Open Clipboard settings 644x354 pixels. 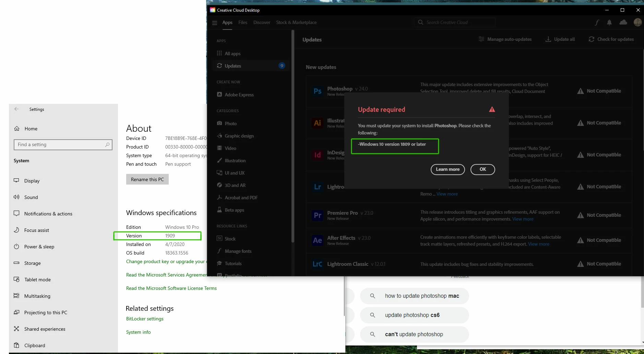point(63,345)
